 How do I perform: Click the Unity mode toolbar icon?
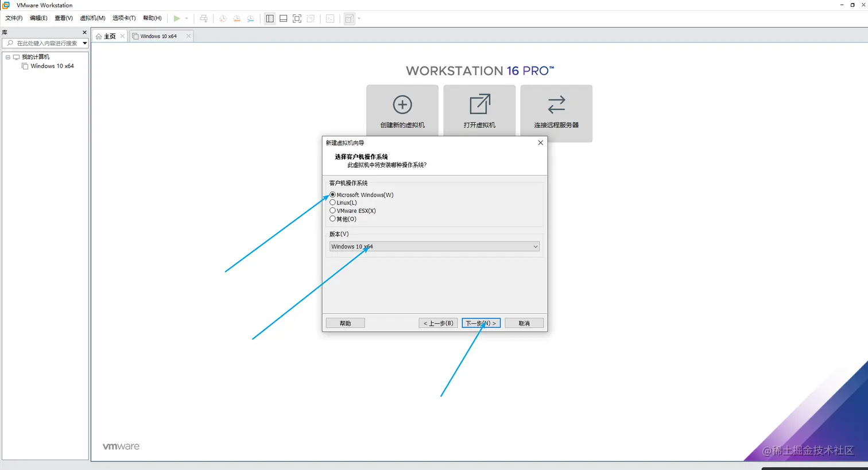pos(311,18)
